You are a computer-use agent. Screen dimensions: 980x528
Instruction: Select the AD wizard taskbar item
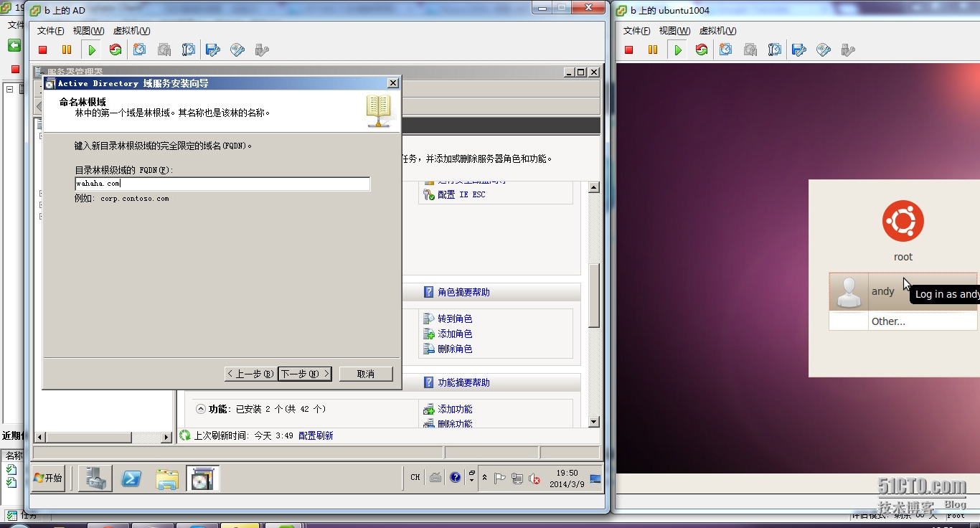(203, 478)
